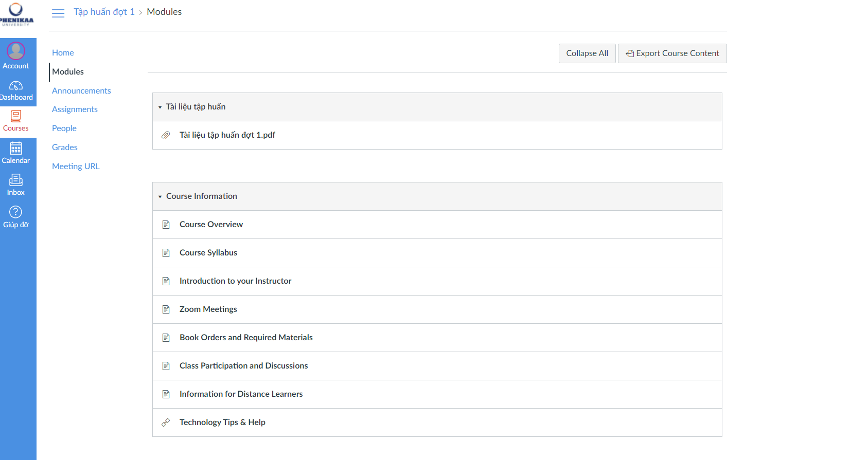Click the paperclip icon beside the PDF
868x460 pixels.
(x=166, y=135)
